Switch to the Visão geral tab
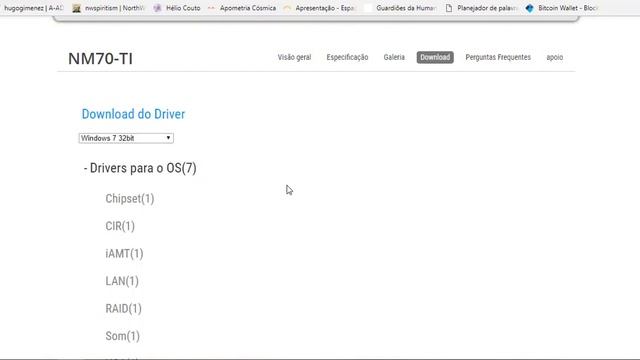The image size is (640, 360). point(294,58)
